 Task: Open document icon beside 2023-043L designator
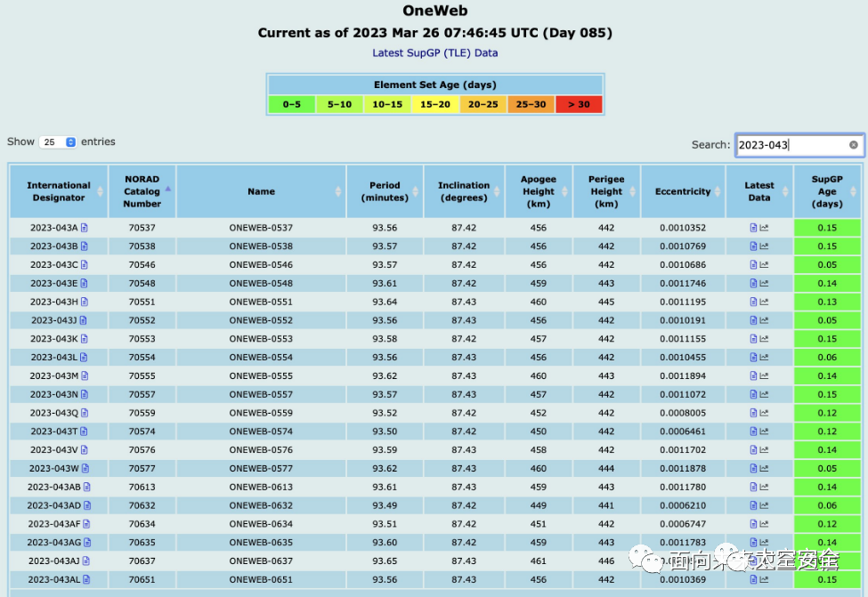(x=84, y=357)
